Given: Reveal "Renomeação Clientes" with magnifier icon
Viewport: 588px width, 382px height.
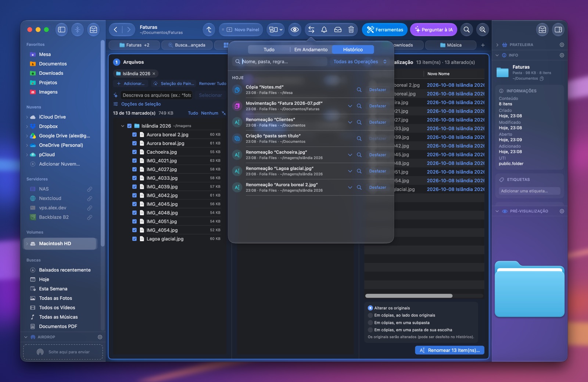Looking at the screenshot, I should (359, 122).
